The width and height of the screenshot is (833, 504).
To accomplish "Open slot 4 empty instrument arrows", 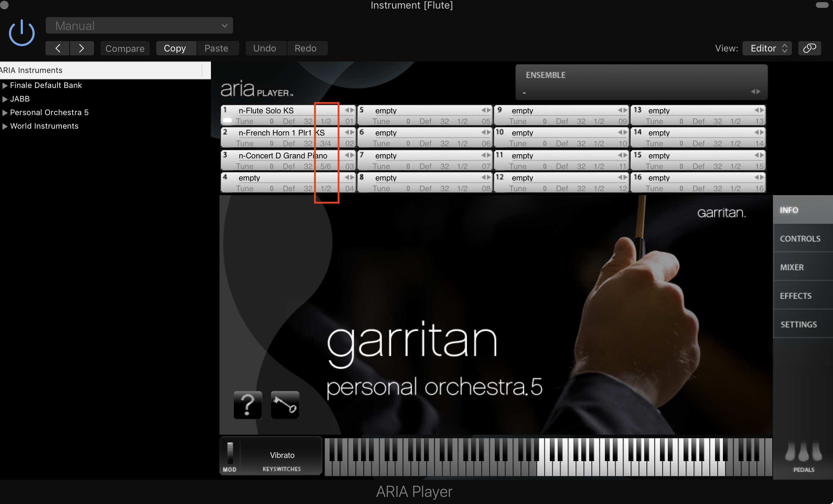I will click(x=349, y=177).
